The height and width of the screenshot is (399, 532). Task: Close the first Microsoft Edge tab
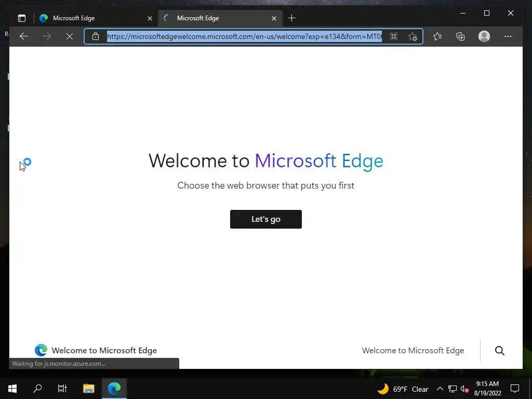[x=150, y=18]
